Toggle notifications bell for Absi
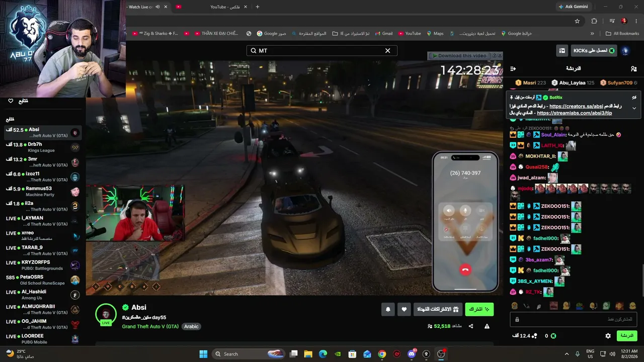 click(388, 310)
